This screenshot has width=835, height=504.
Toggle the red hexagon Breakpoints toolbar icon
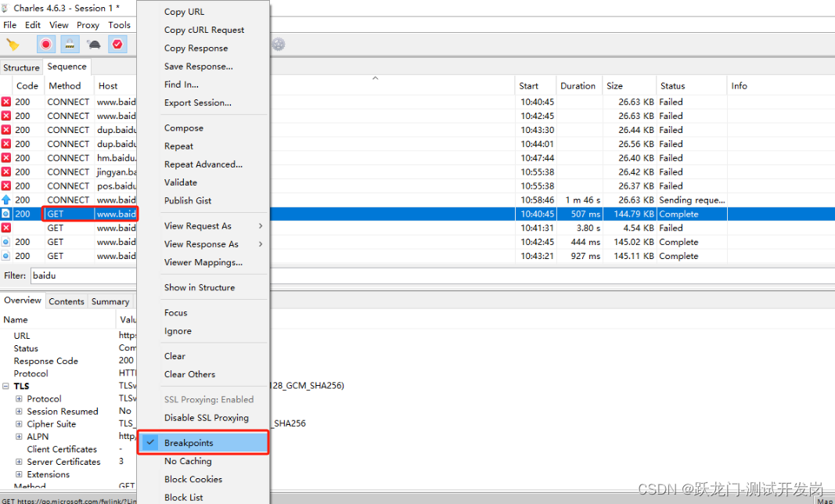(x=117, y=45)
